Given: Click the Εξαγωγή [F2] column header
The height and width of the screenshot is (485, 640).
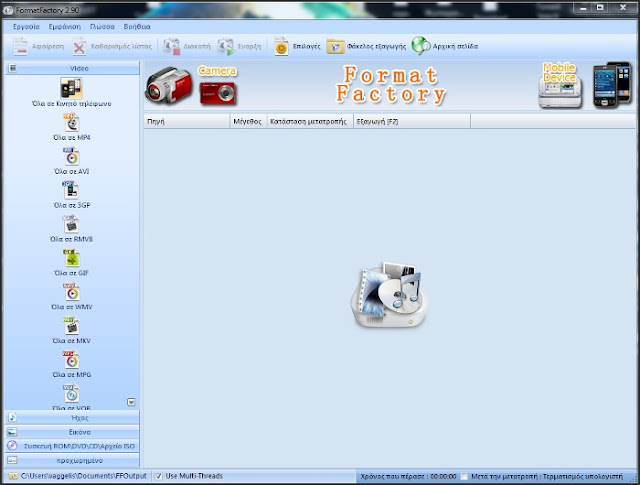Looking at the screenshot, I should click(x=412, y=121).
